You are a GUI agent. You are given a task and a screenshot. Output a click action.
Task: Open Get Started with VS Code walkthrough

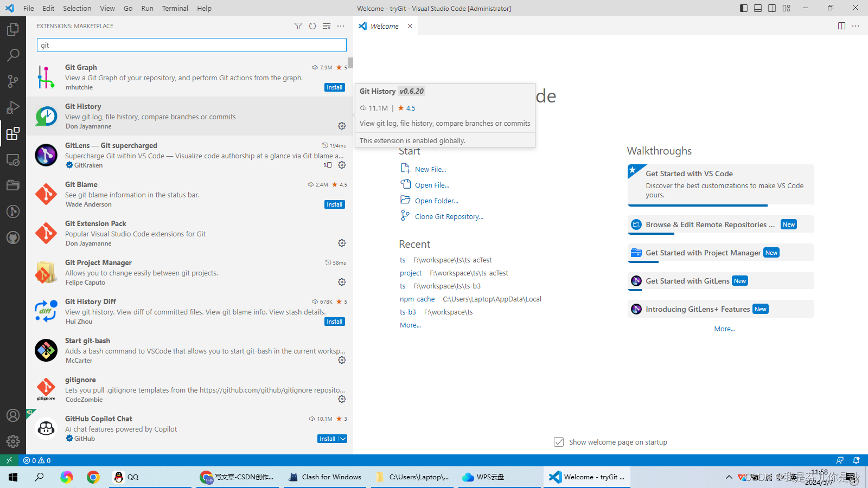pos(721,184)
